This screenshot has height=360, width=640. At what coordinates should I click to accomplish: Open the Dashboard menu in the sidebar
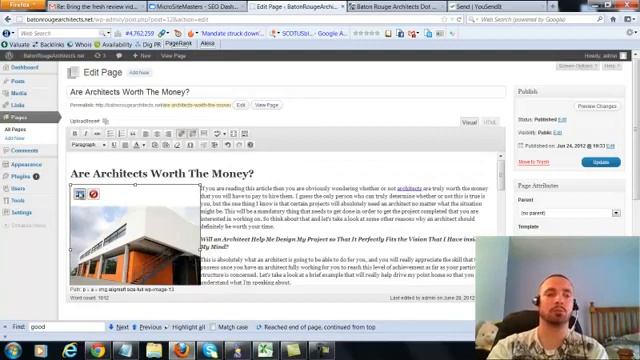[24, 67]
